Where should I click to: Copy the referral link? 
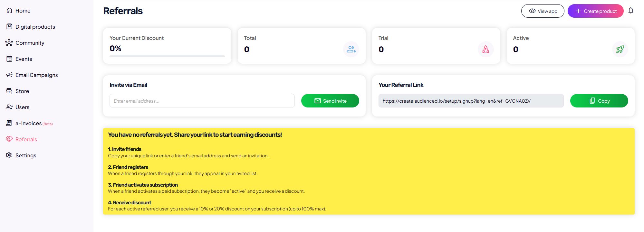(x=599, y=101)
